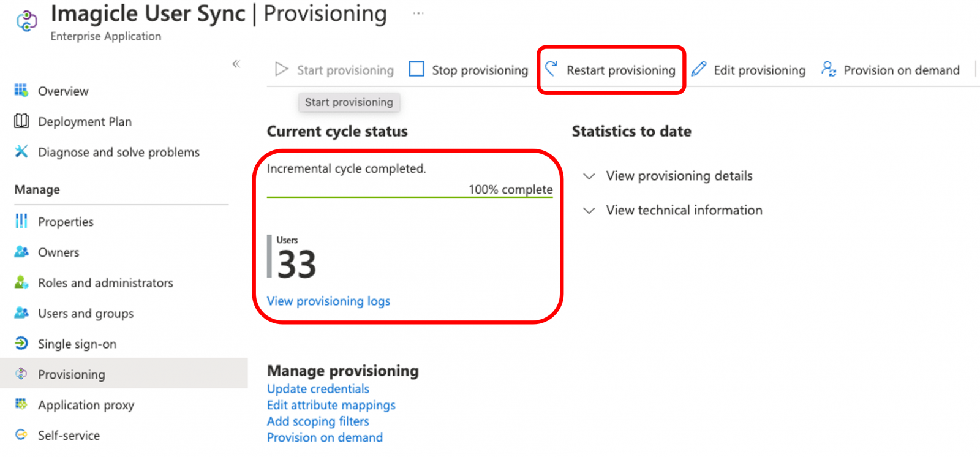Open Edit attribute mappings link
Screen dimensions: 980x457
331,405
